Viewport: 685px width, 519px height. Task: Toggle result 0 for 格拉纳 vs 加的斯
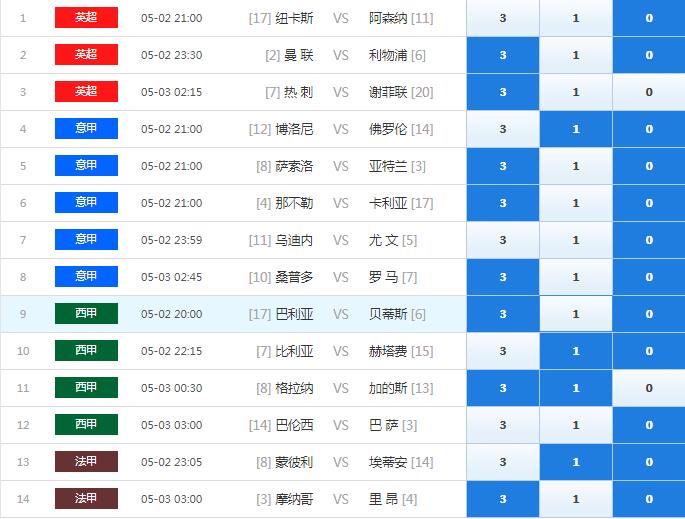(x=649, y=388)
